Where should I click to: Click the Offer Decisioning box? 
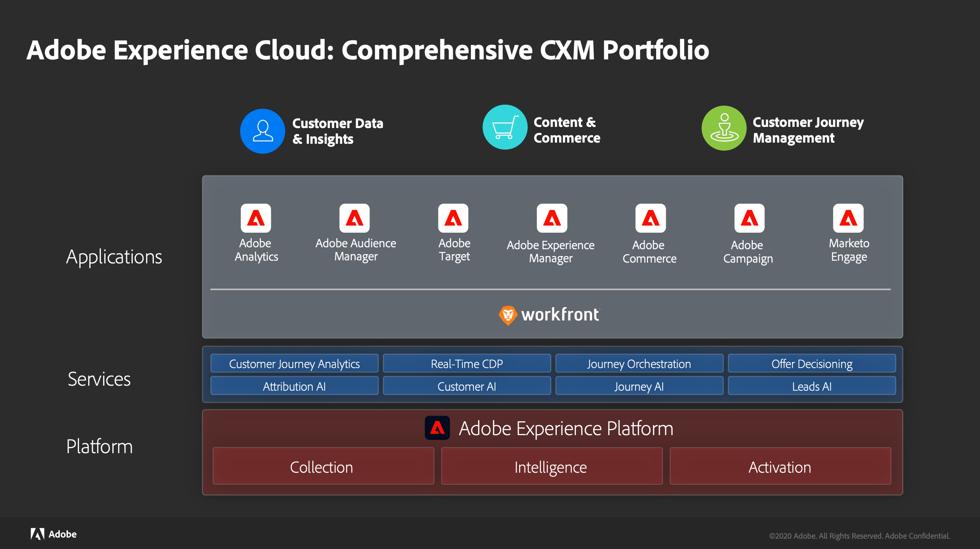pyautogui.click(x=812, y=363)
